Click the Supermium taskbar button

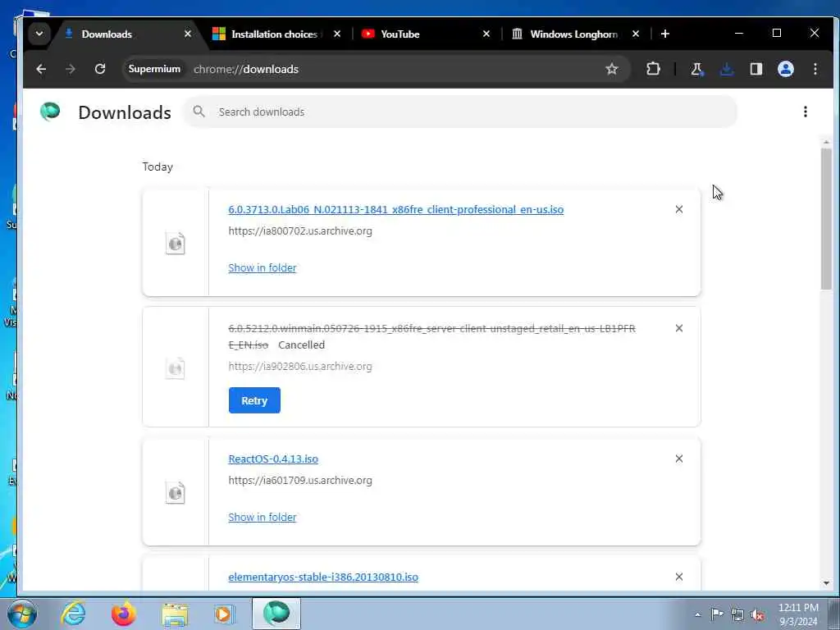click(x=276, y=614)
